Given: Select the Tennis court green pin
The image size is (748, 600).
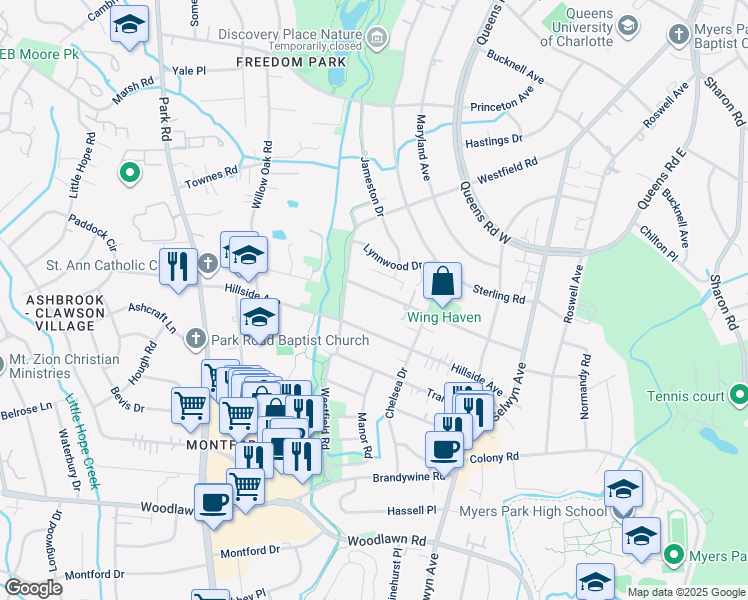Looking at the screenshot, I should pos(739,395).
